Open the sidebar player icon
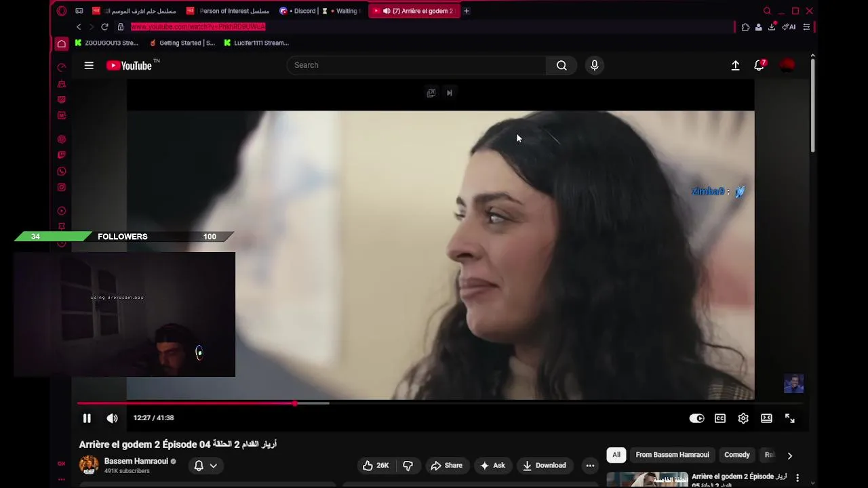 coord(62,211)
